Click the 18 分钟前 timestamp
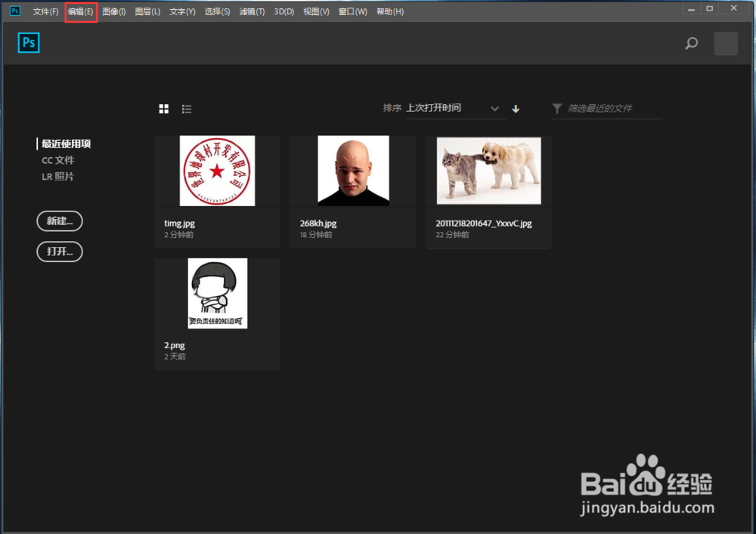 (x=316, y=235)
